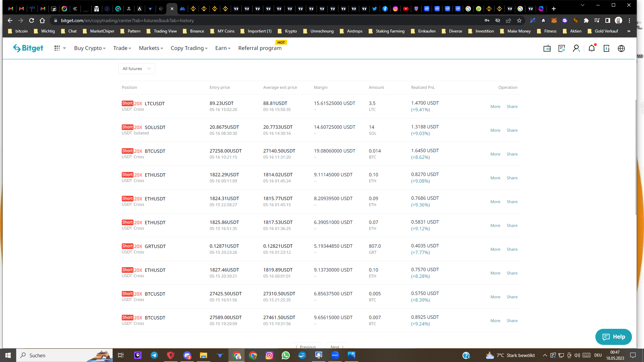Open the weather widget in taskbar

click(510, 355)
